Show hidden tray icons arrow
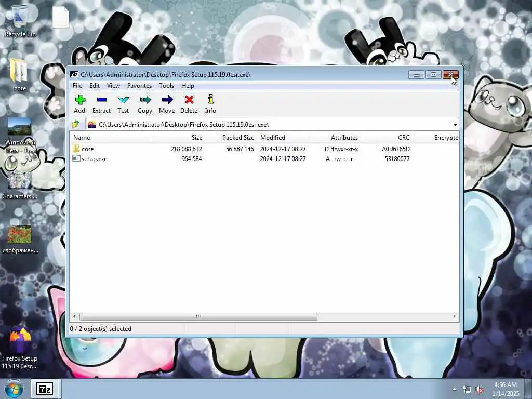 (454, 390)
